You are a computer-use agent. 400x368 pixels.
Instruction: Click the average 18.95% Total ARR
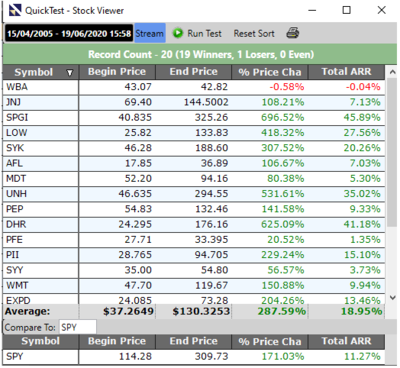pos(361,312)
